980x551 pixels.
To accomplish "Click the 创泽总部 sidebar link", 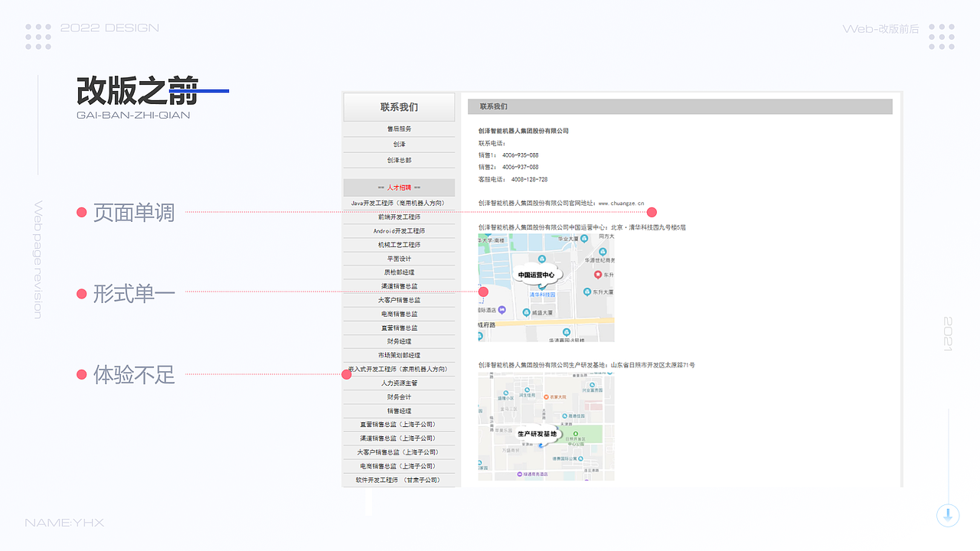I will pos(398,158).
